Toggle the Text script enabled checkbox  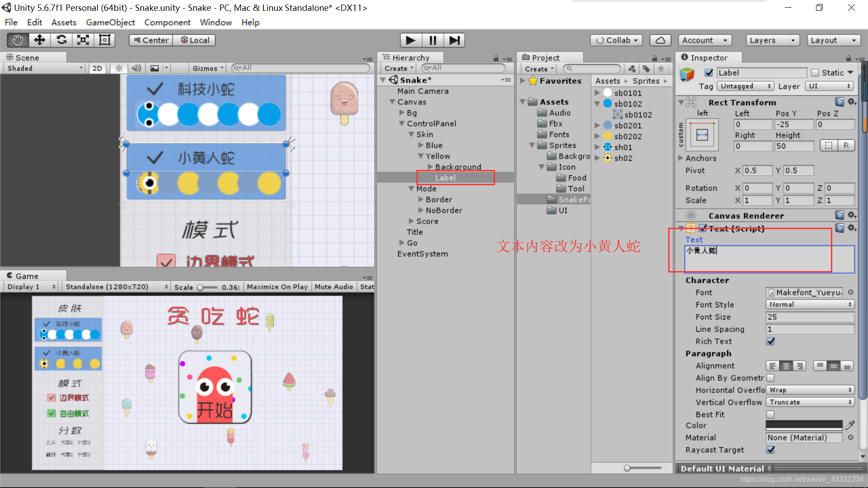pyautogui.click(x=703, y=228)
